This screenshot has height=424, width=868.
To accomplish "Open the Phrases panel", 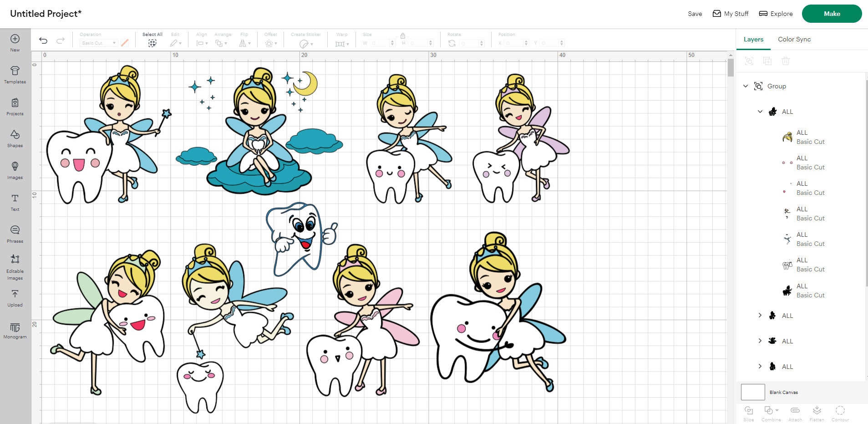I will pyautogui.click(x=15, y=234).
